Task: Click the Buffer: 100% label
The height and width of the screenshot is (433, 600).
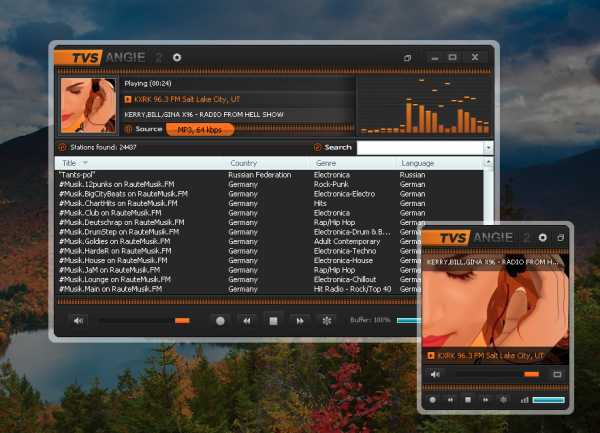Action: (370, 320)
